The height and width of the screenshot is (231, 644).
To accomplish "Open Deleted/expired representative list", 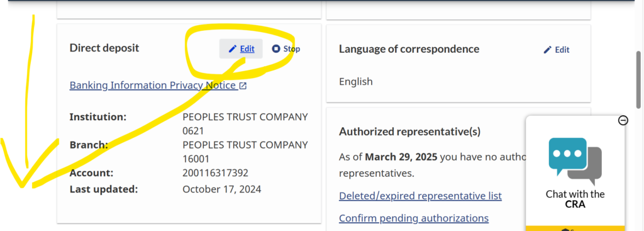I will [x=420, y=196].
